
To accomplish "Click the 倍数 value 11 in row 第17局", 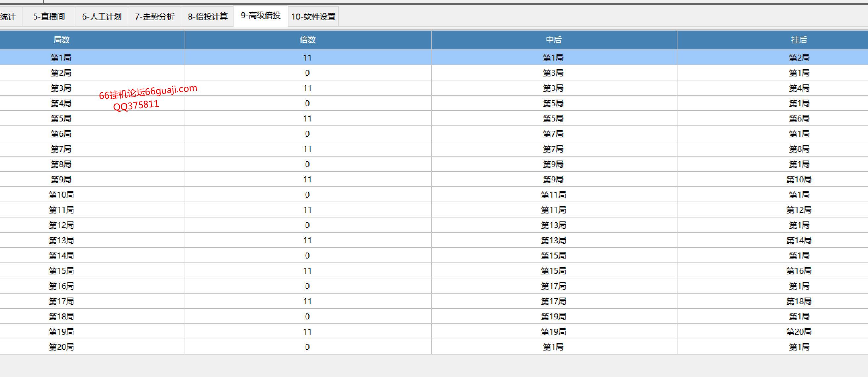I will coord(308,301).
